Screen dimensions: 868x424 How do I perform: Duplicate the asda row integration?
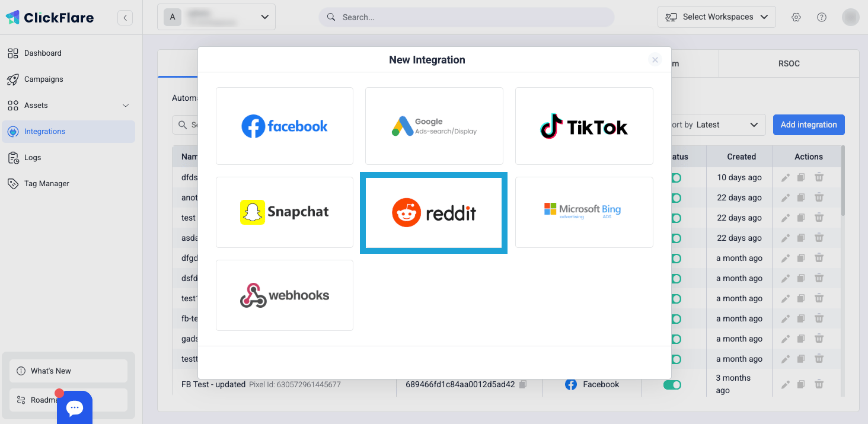[801, 238]
